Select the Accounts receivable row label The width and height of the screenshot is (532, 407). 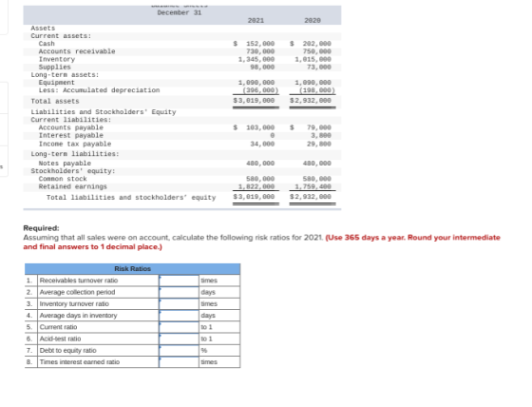pyautogui.click(x=77, y=51)
